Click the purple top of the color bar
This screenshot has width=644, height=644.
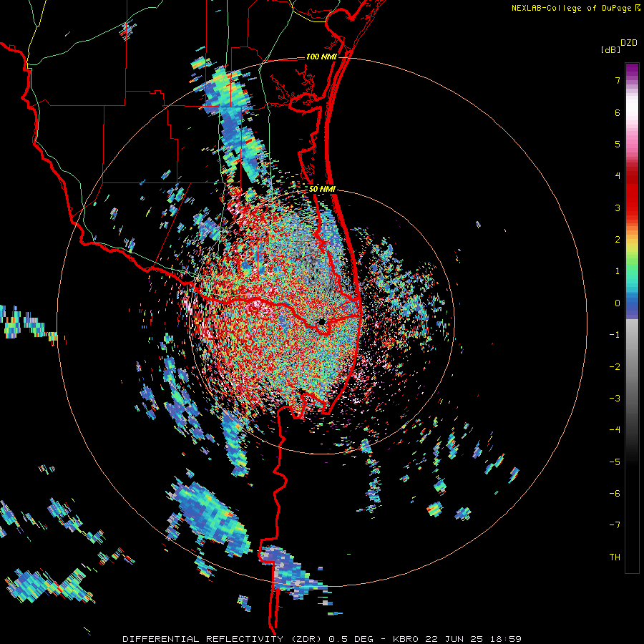[x=632, y=69]
